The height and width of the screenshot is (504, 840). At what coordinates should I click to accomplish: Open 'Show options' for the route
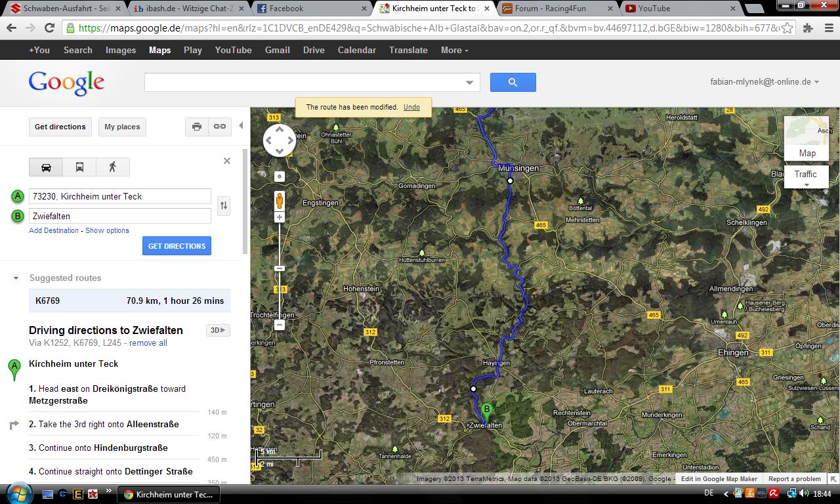tap(107, 230)
